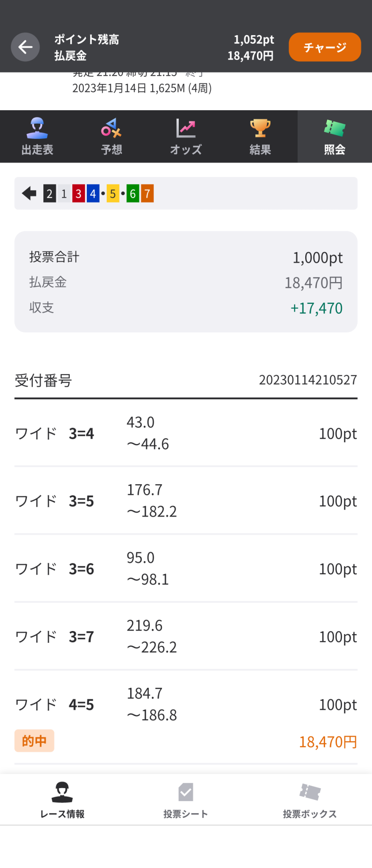This screenshot has width=372, height=868.
Task: Select the black number 2 badge
Action: (49, 194)
